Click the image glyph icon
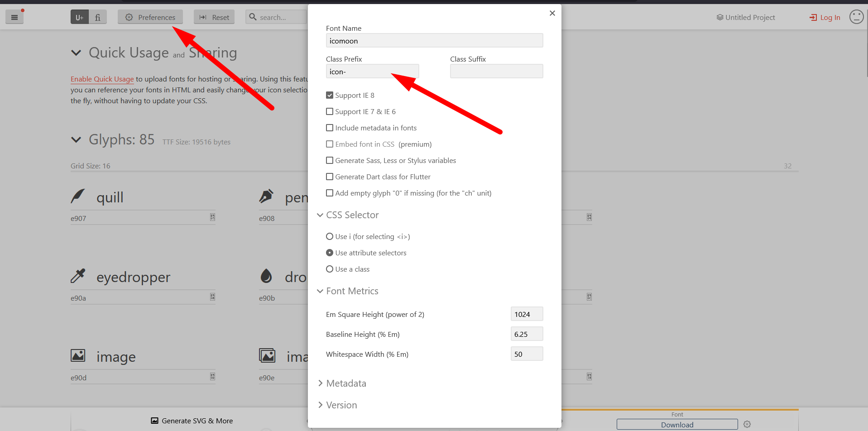The height and width of the screenshot is (431, 868). [78, 356]
